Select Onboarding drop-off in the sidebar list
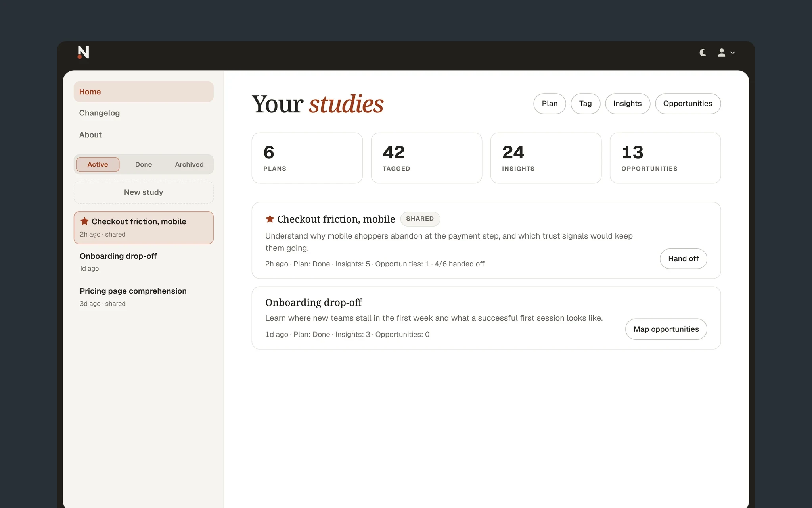Viewport: 812px width, 508px height. click(x=144, y=262)
